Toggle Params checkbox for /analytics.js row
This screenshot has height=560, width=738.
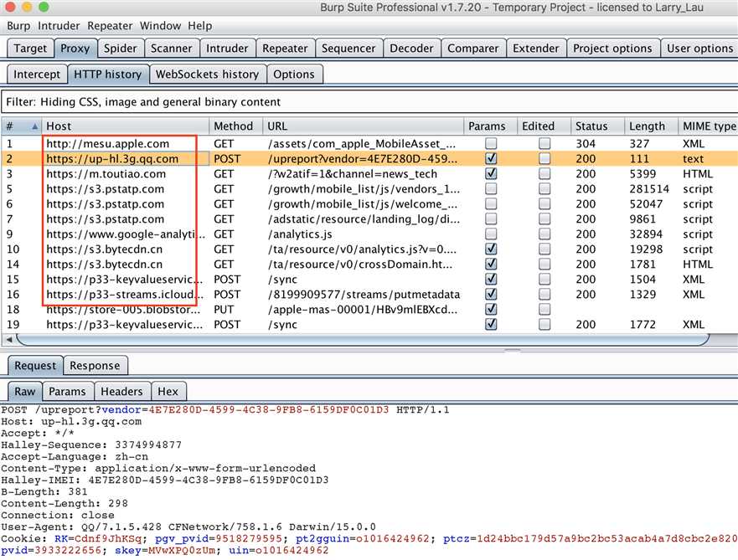(491, 234)
